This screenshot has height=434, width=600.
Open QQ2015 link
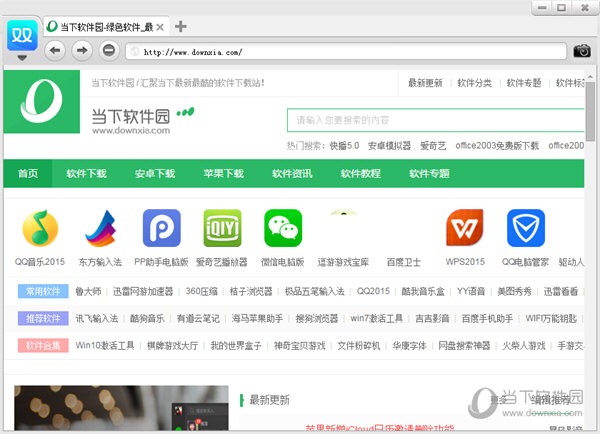(x=373, y=292)
